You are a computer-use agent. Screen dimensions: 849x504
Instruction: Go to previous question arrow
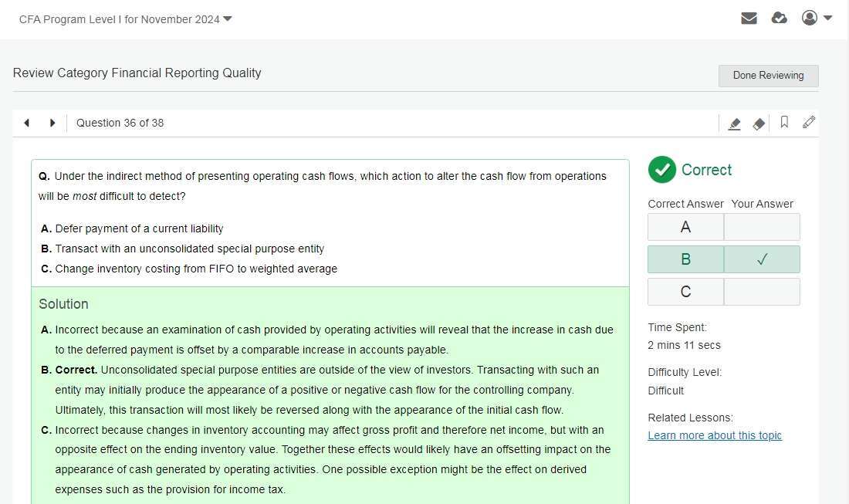click(x=27, y=123)
